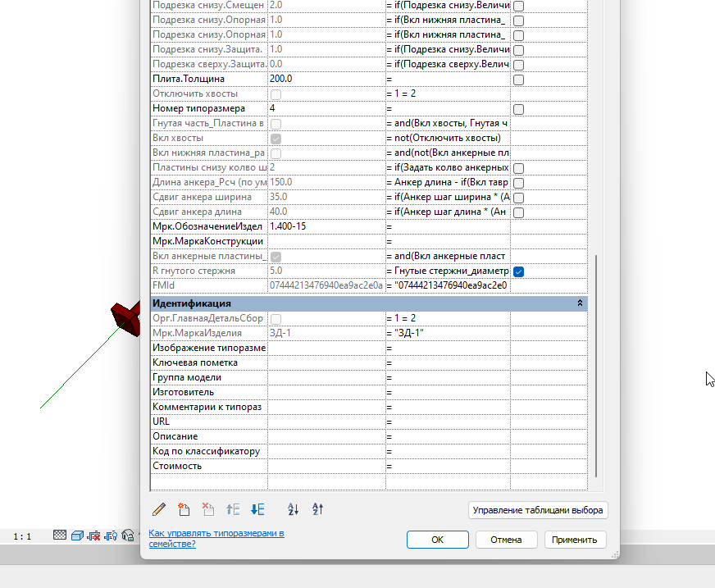Click the Отключить хвосты value checkbox
This screenshot has height=588, width=715.
[276, 94]
